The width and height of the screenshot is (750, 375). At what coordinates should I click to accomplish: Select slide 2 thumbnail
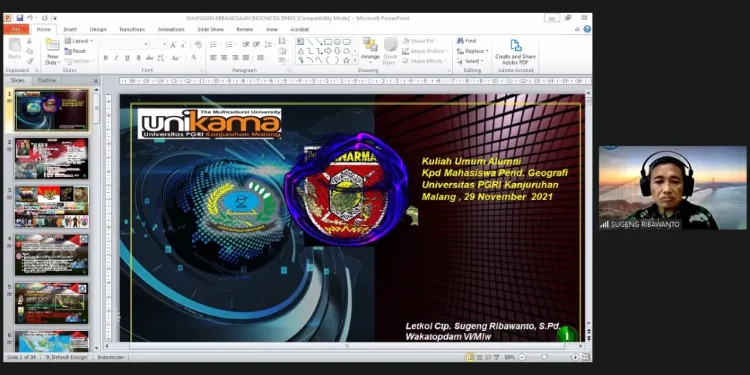[52, 158]
